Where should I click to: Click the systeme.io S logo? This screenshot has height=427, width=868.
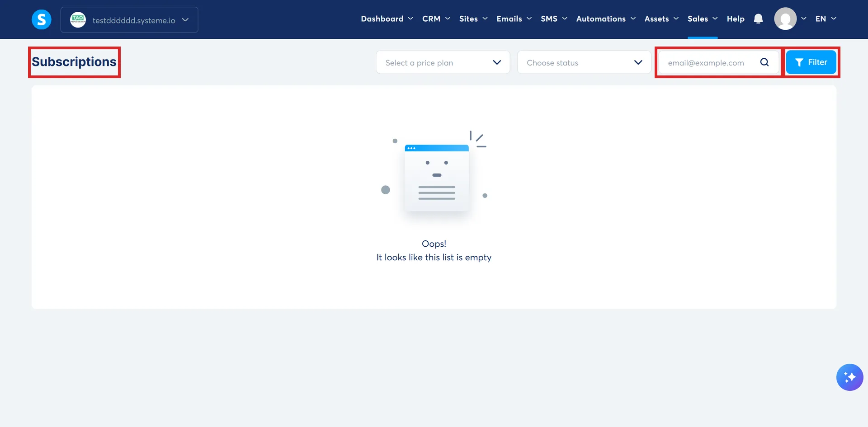(x=42, y=19)
